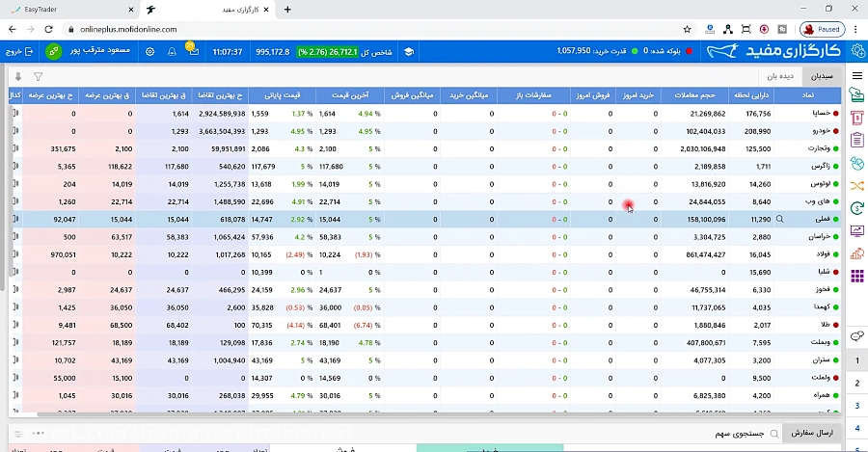Click the lines menu icon in order panel
The image size is (868, 452).
tap(18, 434)
